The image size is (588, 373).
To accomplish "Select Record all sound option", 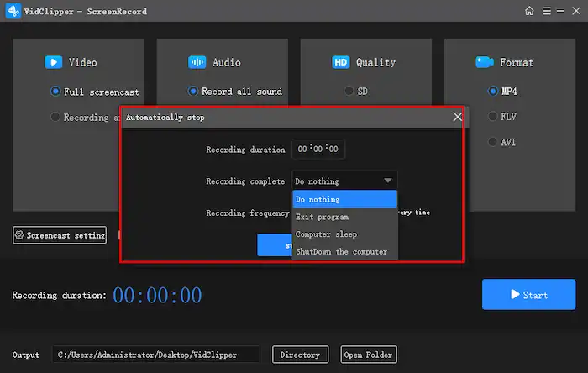I will coord(192,91).
